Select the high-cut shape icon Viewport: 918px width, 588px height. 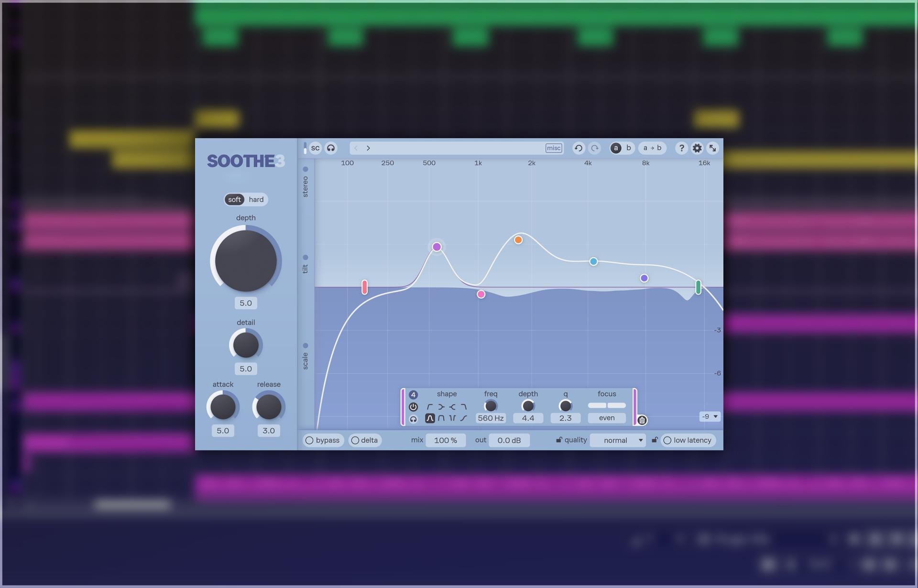coord(463,407)
